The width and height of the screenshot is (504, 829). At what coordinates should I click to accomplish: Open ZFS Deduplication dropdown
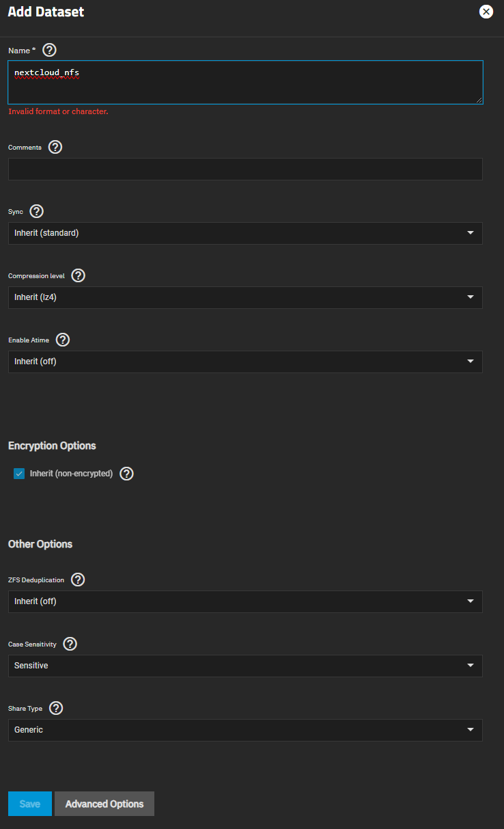click(245, 601)
